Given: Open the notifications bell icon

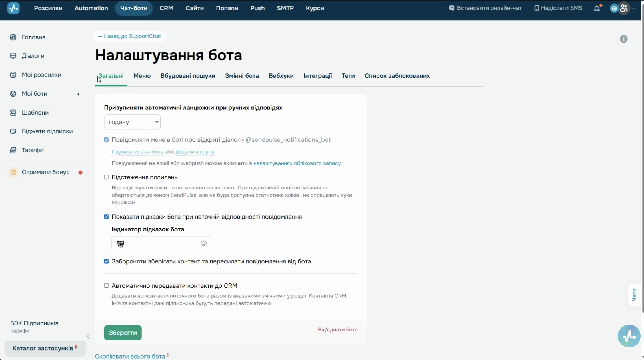Looking at the screenshot, I should 597,8.
